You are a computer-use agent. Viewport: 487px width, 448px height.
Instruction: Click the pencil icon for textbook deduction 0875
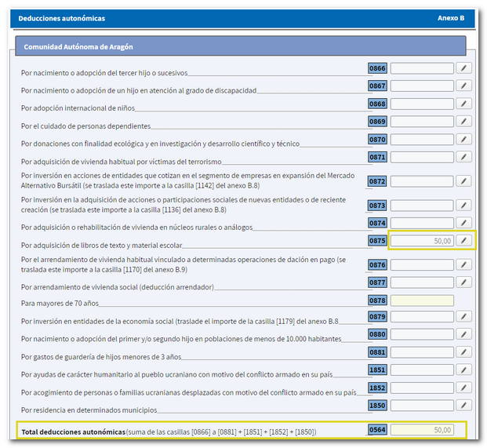tap(464, 241)
